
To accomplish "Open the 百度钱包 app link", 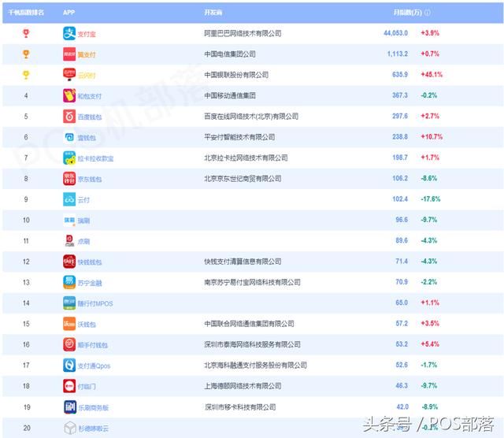I will [x=89, y=117].
